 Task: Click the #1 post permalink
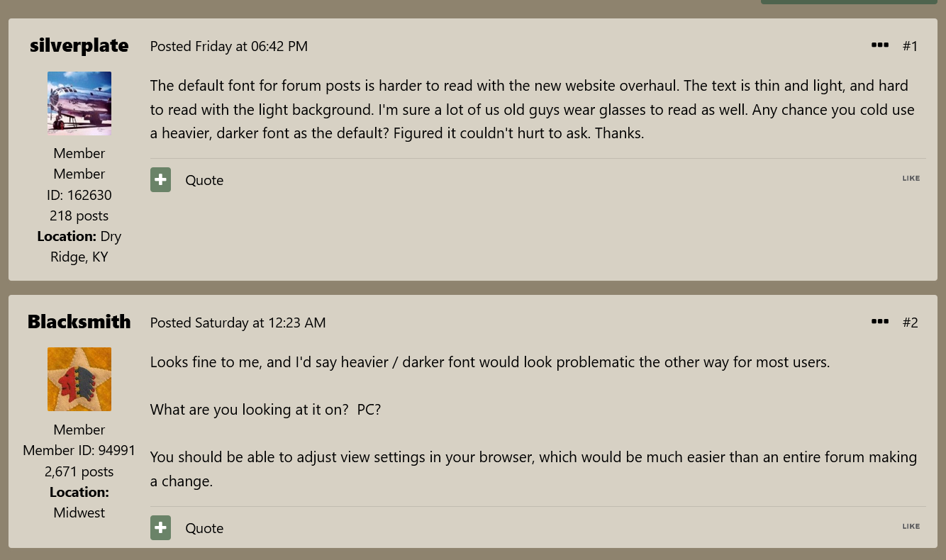point(910,46)
